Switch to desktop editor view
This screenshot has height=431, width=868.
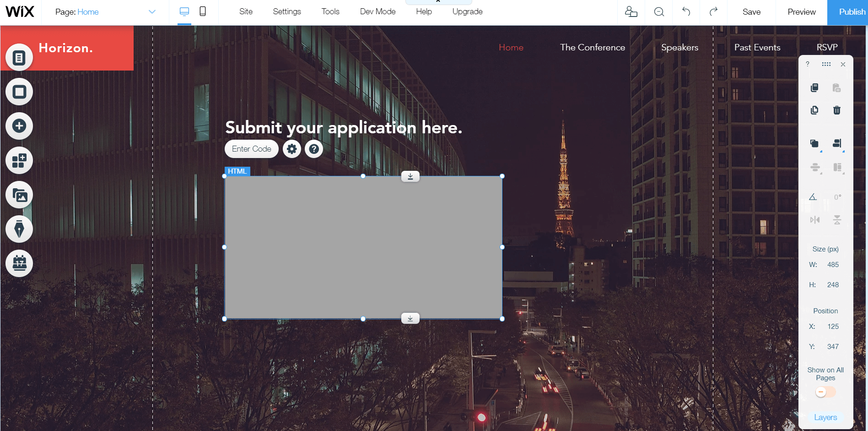184,11
